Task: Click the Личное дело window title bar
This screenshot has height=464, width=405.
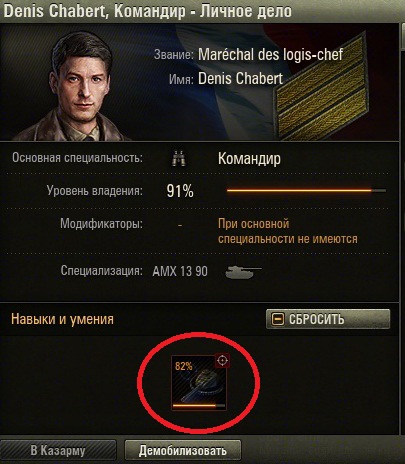Action: (x=200, y=11)
